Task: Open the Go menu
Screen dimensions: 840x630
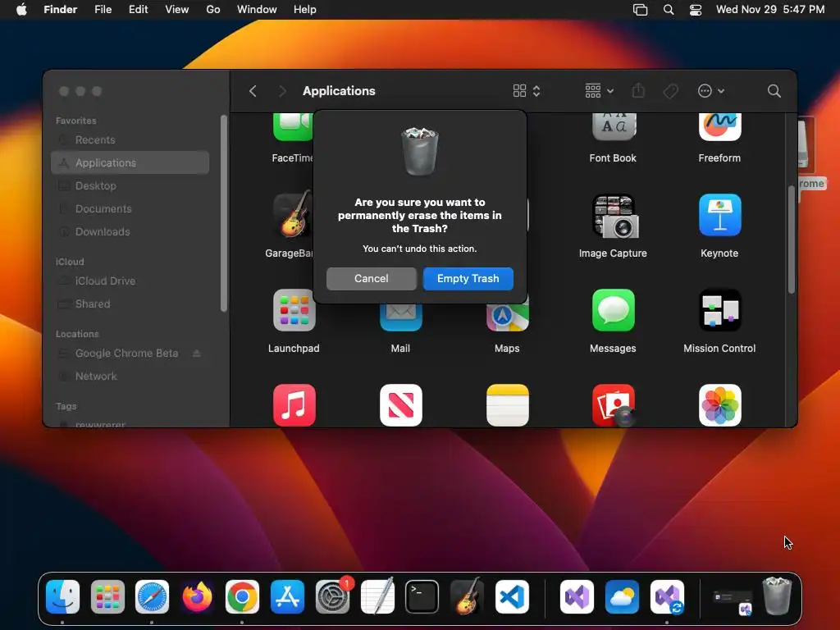Action: [213, 10]
